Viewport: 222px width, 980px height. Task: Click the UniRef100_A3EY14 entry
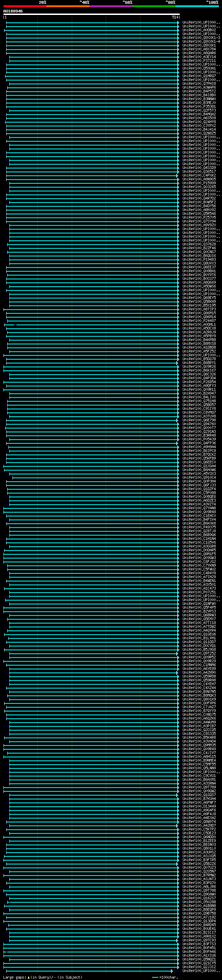click(199, 57)
